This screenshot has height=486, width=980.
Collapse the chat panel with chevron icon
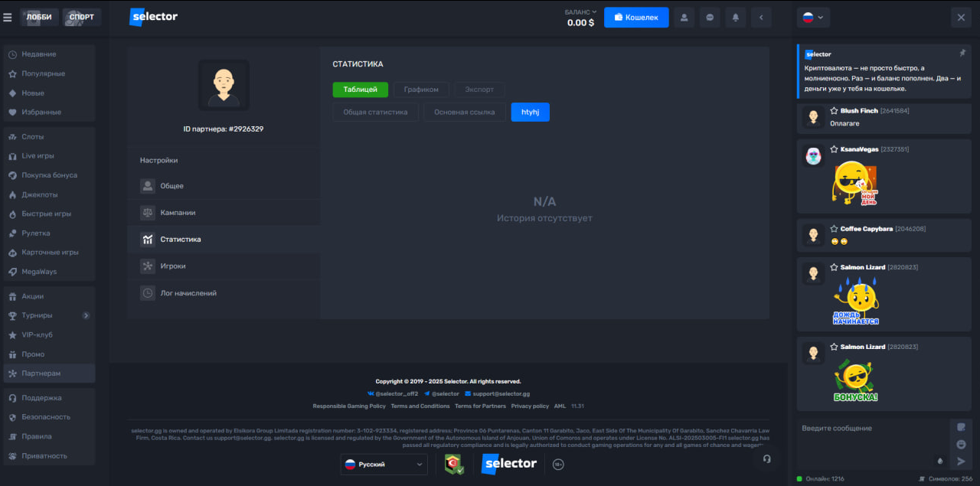[760, 17]
